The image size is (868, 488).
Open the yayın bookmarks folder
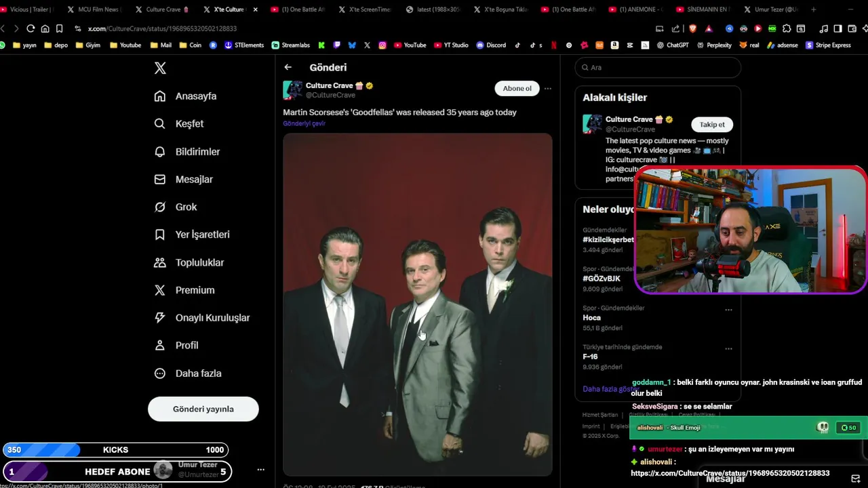pyautogui.click(x=24, y=45)
